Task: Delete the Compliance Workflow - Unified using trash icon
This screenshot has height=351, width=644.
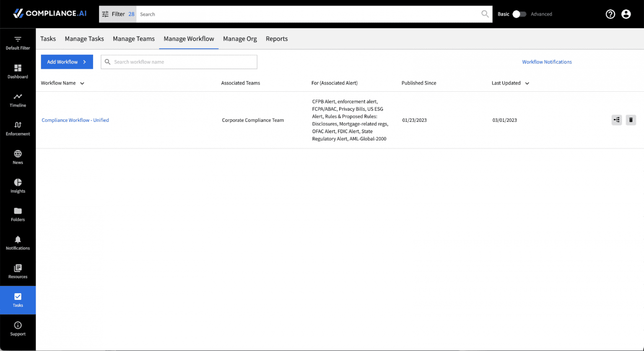Action: pos(631,120)
